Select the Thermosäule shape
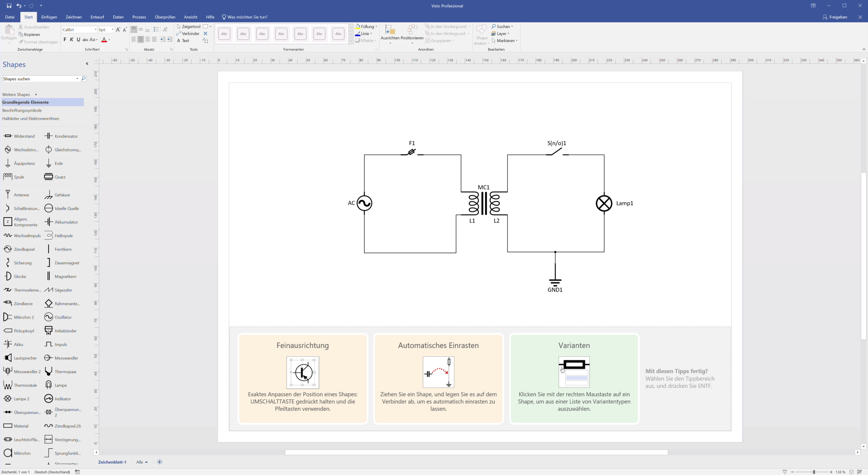This screenshot has height=475, width=868. point(20,385)
